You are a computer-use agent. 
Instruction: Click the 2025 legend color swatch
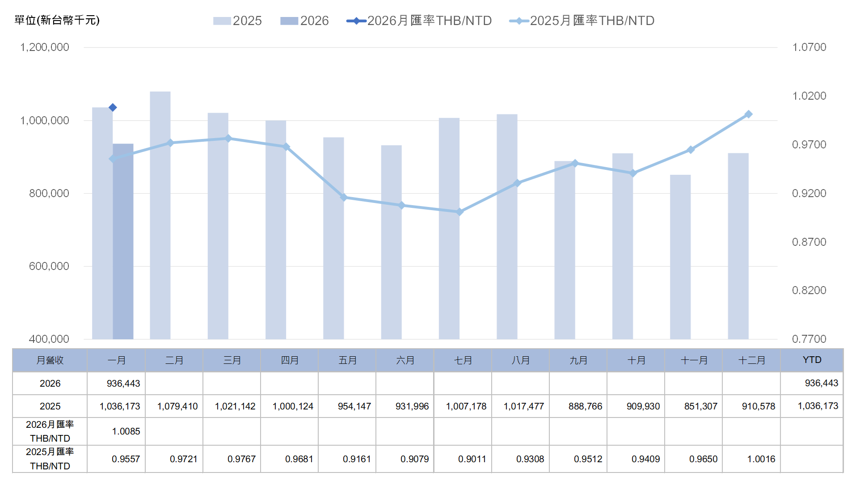(x=222, y=21)
